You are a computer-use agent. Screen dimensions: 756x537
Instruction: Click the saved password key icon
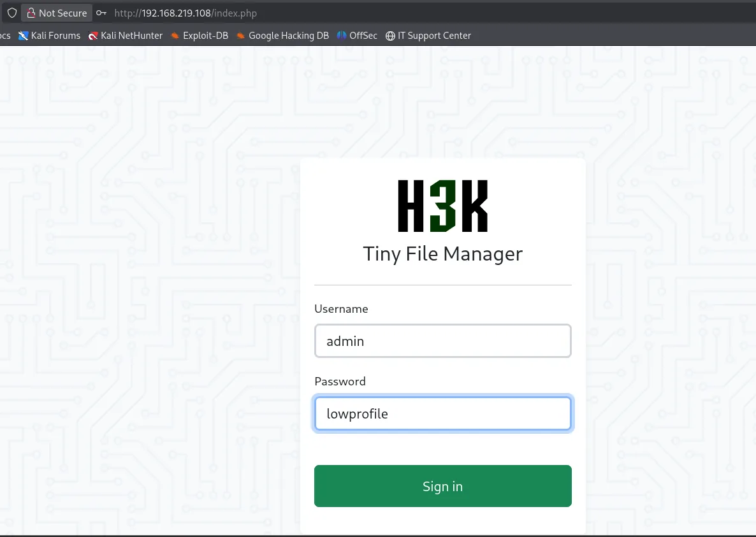[x=101, y=13]
